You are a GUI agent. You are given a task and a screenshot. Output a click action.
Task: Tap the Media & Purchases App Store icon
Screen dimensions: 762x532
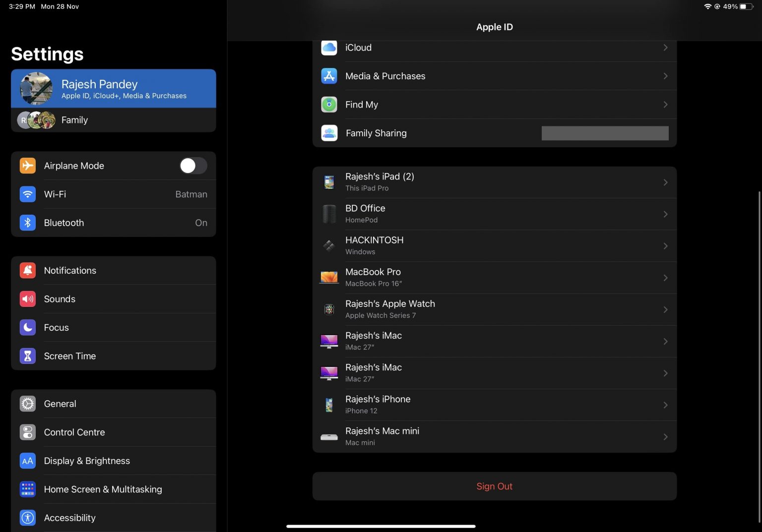click(x=329, y=76)
